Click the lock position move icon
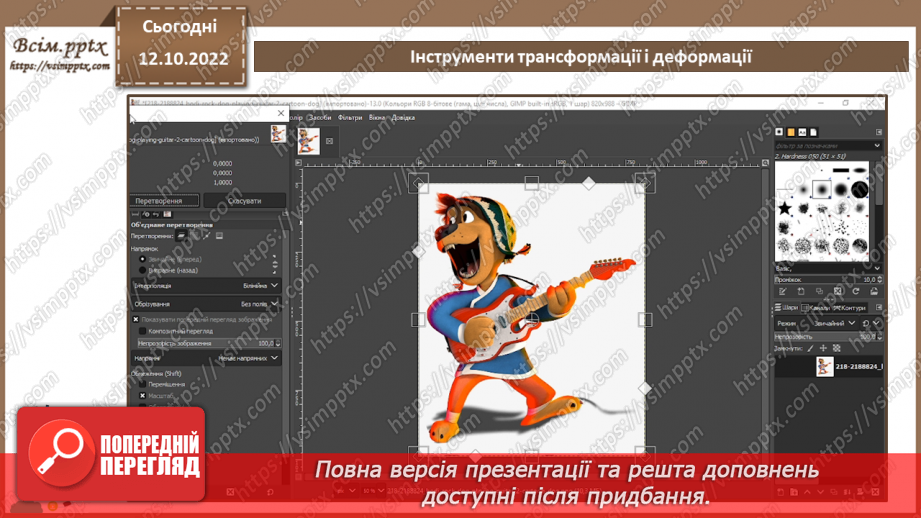 click(x=823, y=349)
